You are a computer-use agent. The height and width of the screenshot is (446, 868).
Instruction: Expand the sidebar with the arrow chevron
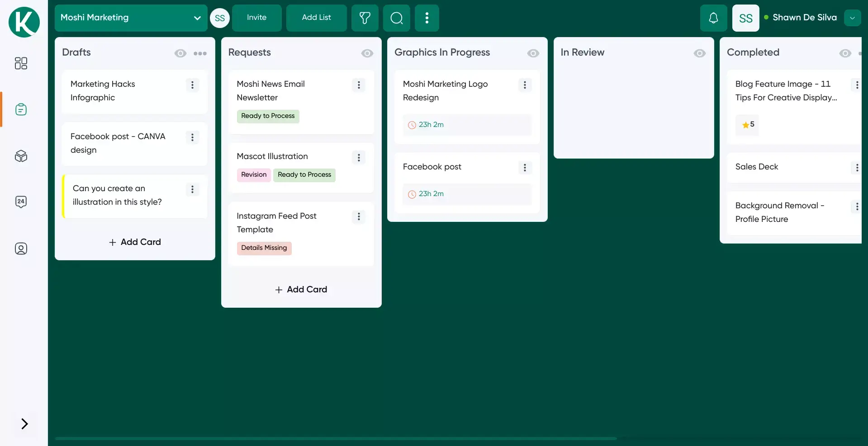[24, 424]
